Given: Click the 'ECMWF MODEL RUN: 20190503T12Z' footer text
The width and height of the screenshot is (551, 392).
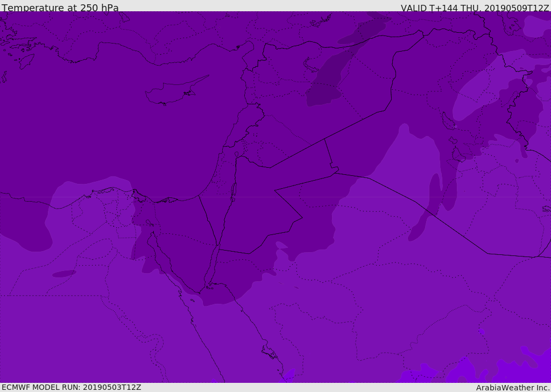Looking at the screenshot, I should coord(72,388).
